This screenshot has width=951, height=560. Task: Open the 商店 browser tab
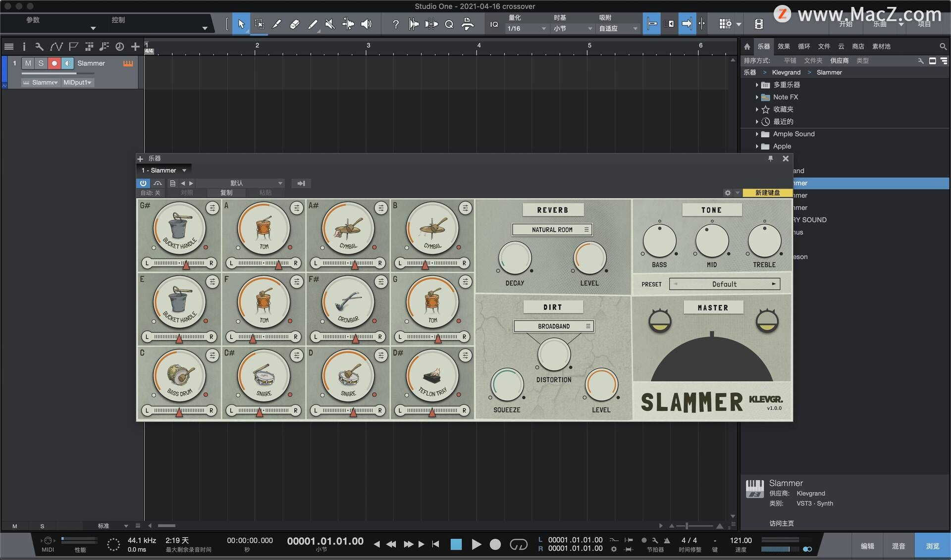858,46
